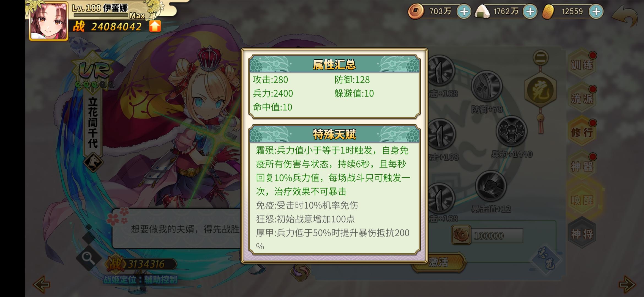This screenshot has width=644, height=297.
Task: Open the 流派 school tab
Action: (x=582, y=98)
